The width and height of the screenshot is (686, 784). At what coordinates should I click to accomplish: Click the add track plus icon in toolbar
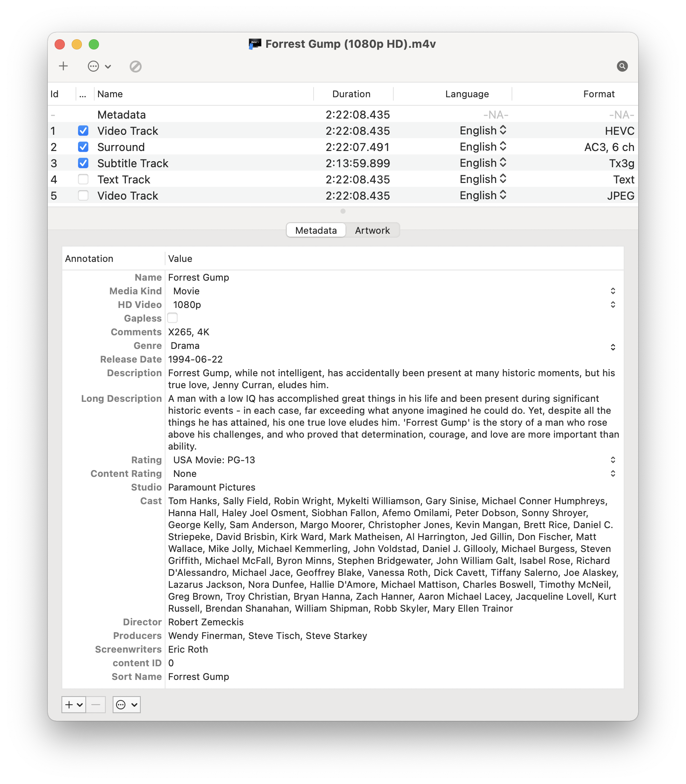[x=64, y=66]
